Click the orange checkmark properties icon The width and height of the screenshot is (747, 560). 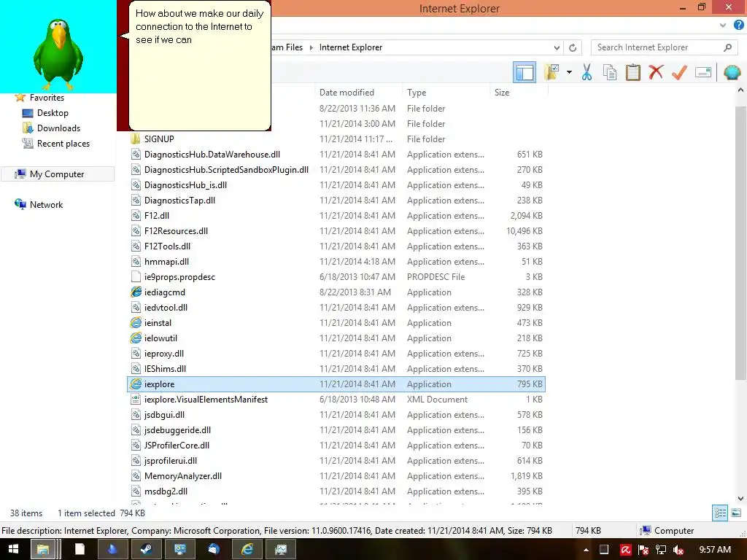coord(679,72)
